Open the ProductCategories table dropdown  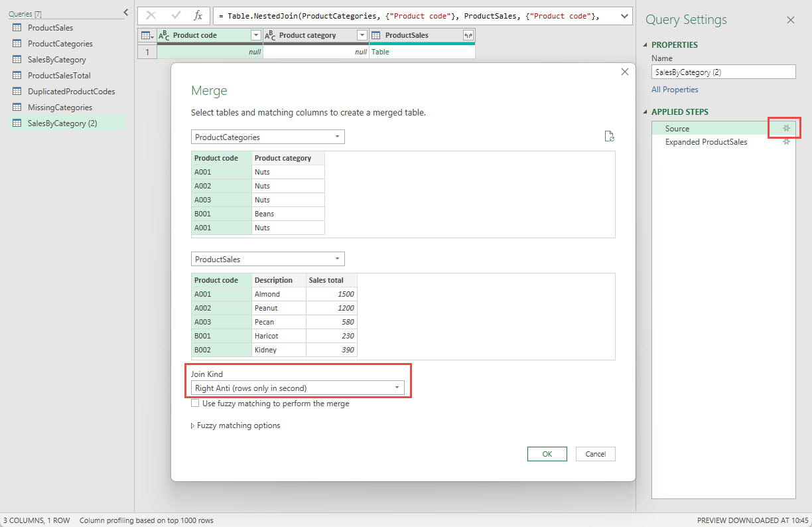pos(267,137)
